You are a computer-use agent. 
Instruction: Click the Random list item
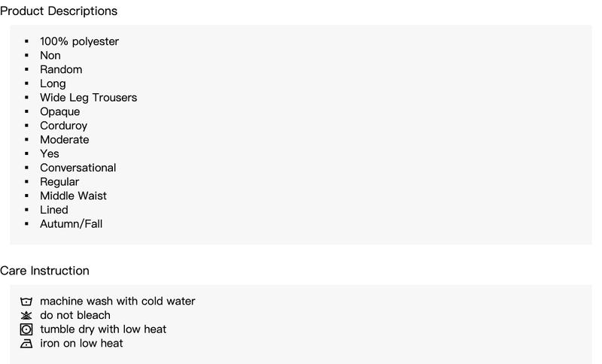click(61, 69)
